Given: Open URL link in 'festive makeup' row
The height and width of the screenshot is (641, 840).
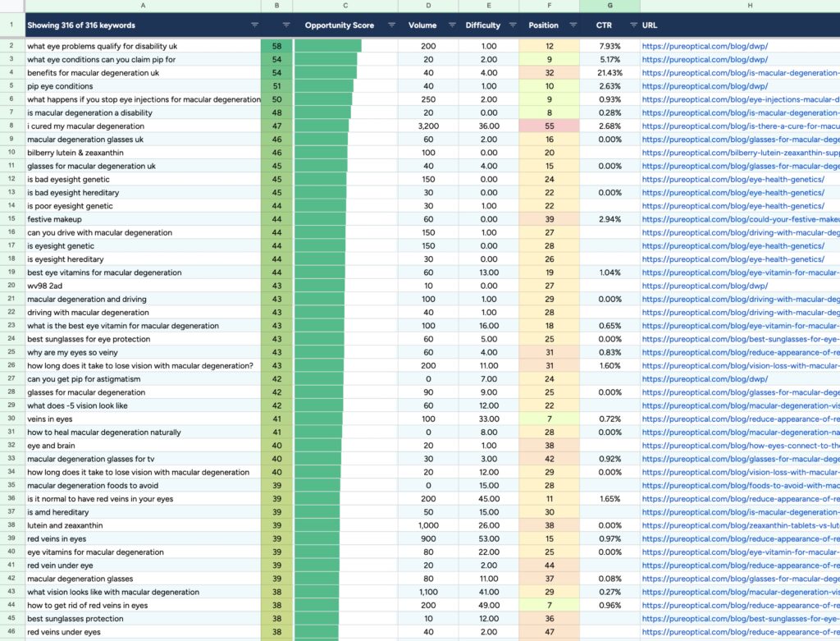Looking at the screenshot, I should tap(741, 219).
